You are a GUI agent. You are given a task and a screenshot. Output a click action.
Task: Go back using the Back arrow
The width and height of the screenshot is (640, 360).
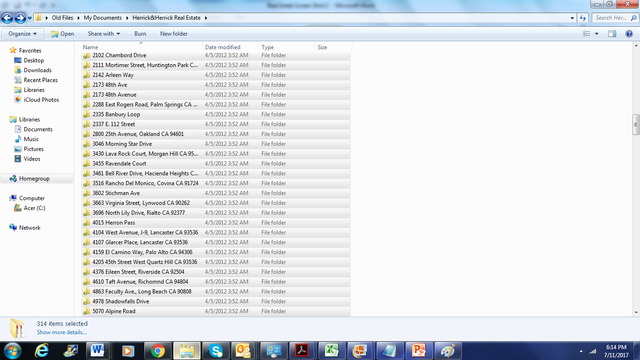(x=7, y=18)
